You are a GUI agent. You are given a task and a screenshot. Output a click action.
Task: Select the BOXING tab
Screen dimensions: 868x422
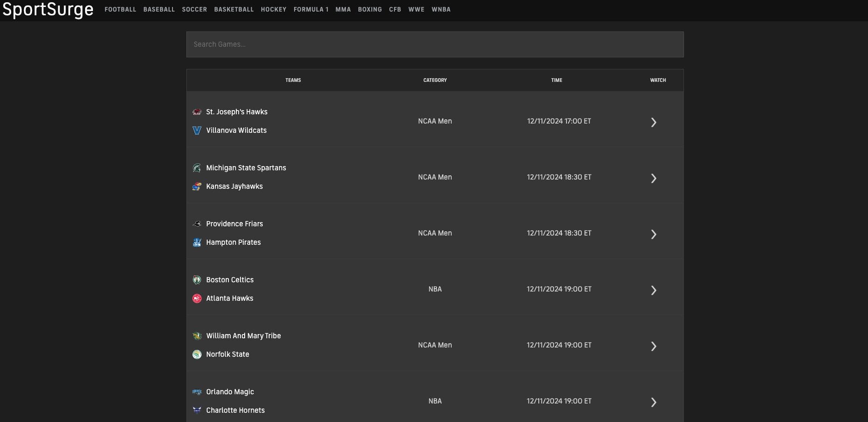(370, 9)
